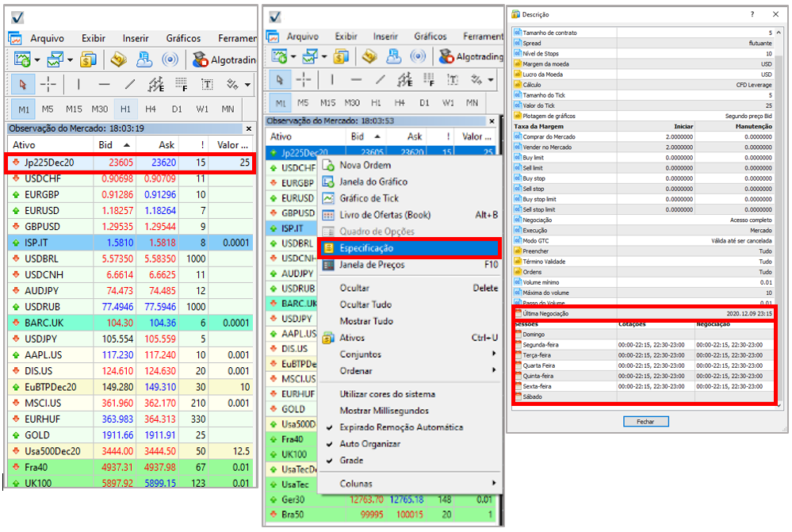
Task: Click the signals icon in the left window
Action: [x=170, y=59]
